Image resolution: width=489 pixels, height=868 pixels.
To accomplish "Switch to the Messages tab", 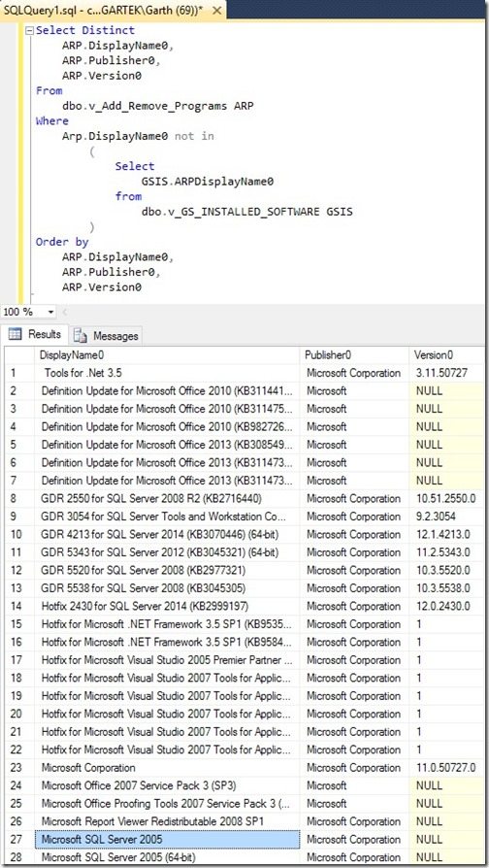I will pyautogui.click(x=106, y=336).
